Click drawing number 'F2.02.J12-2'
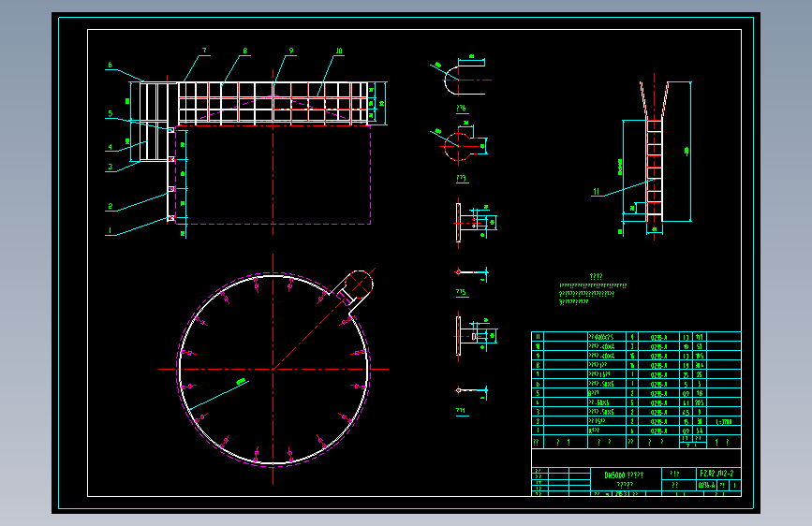 pyautogui.click(x=716, y=474)
